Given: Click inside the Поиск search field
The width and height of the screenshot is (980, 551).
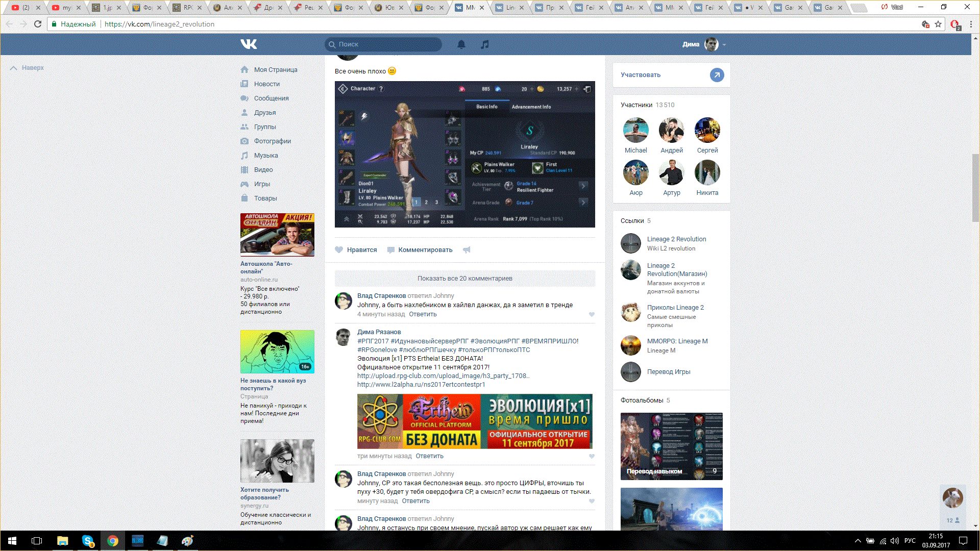Looking at the screenshot, I should point(383,44).
